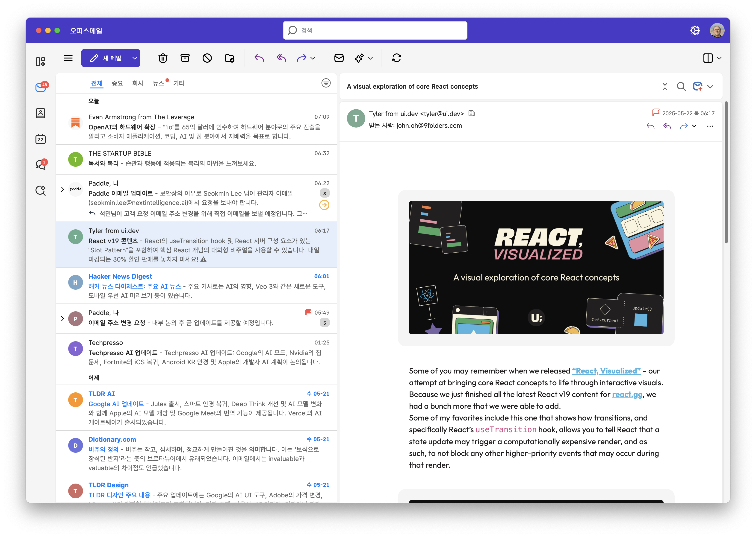756x537 pixels.
Task: Delete the selected mail with trash icon
Action: coord(163,58)
